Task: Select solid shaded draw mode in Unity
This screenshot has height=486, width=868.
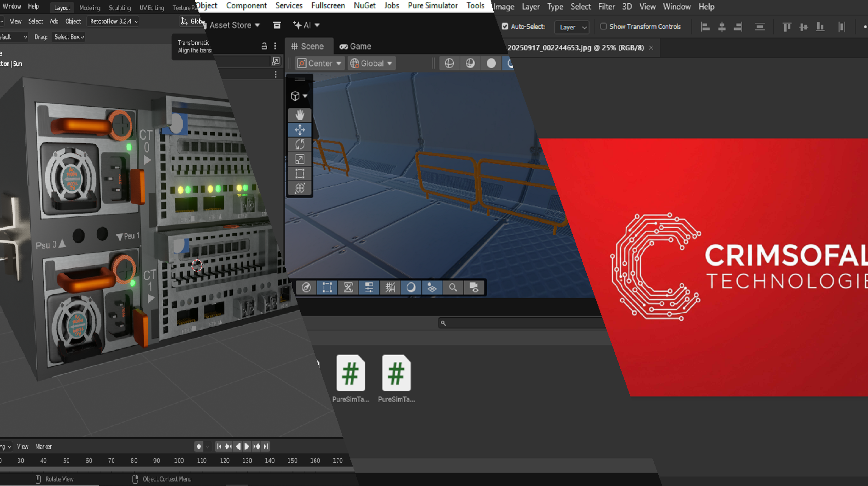Action: [x=491, y=63]
